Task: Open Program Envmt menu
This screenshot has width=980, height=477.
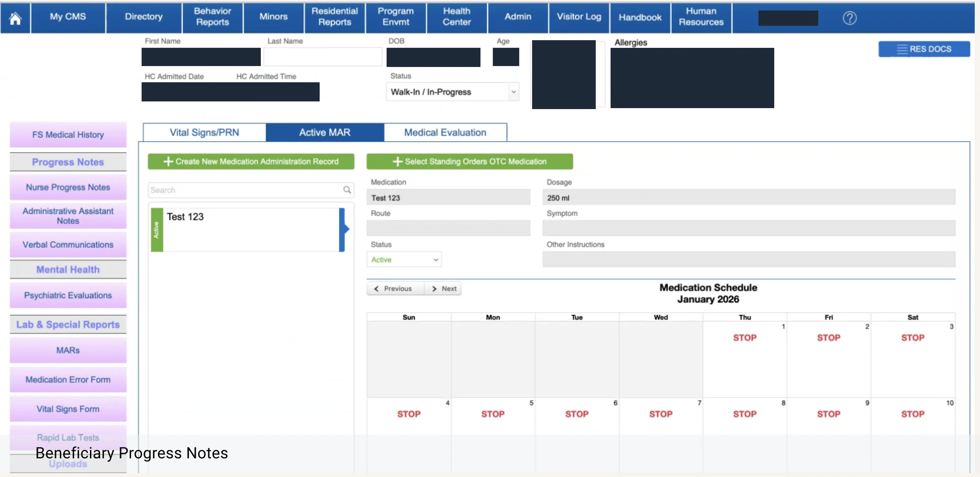Action: coord(396,18)
